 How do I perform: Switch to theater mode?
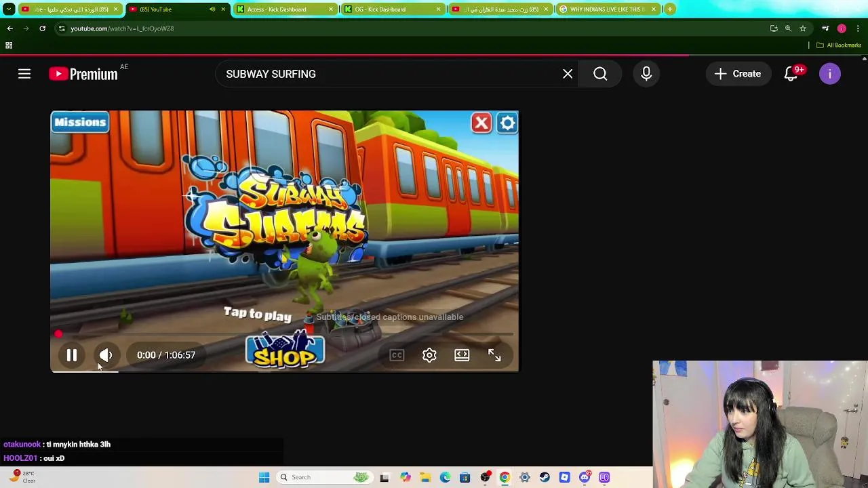pos(462,355)
